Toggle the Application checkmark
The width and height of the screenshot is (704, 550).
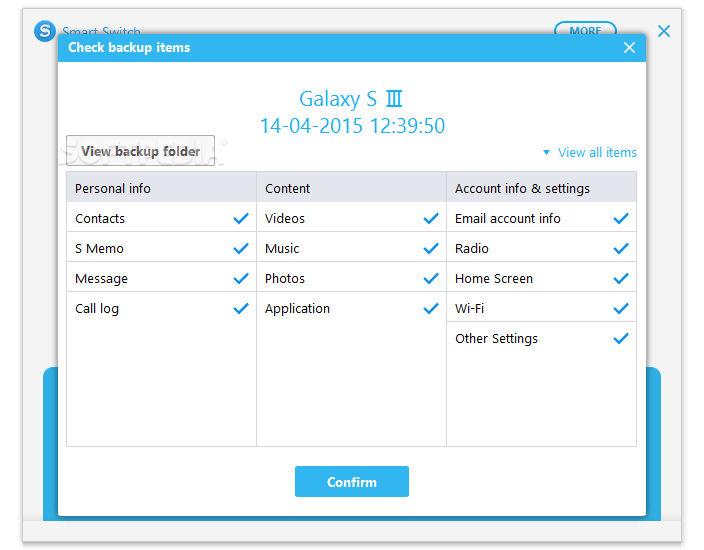point(431,308)
